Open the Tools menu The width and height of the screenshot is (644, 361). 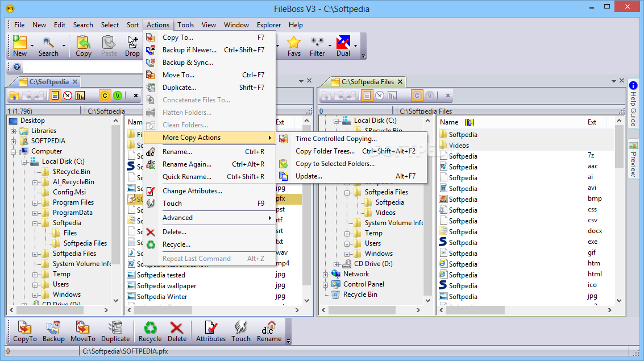(x=186, y=25)
